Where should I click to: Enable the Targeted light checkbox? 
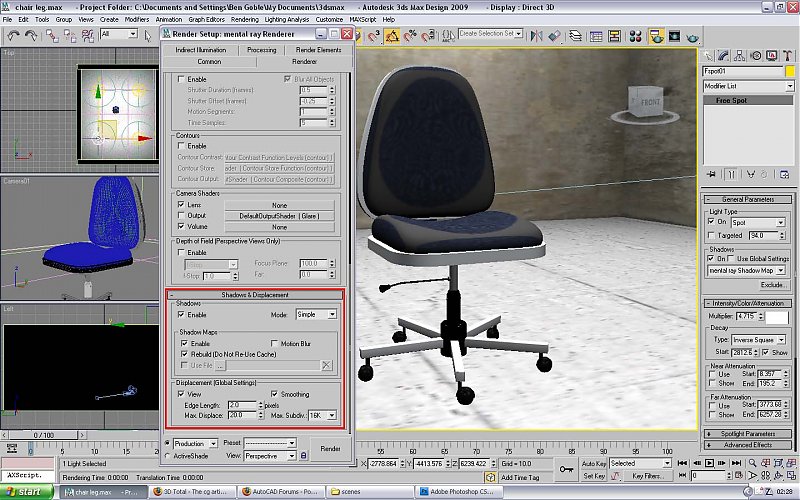pos(712,235)
